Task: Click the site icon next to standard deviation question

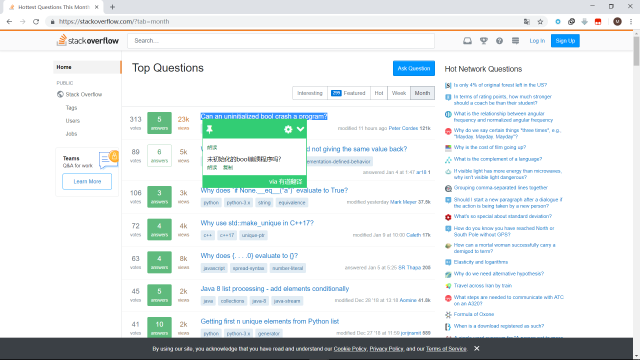Action: (x=448, y=217)
